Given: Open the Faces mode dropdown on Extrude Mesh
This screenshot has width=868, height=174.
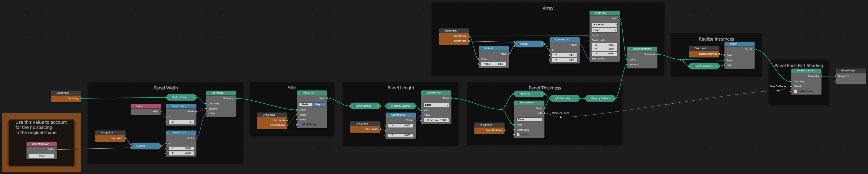Looking at the screenshot, I should point(529,119).
